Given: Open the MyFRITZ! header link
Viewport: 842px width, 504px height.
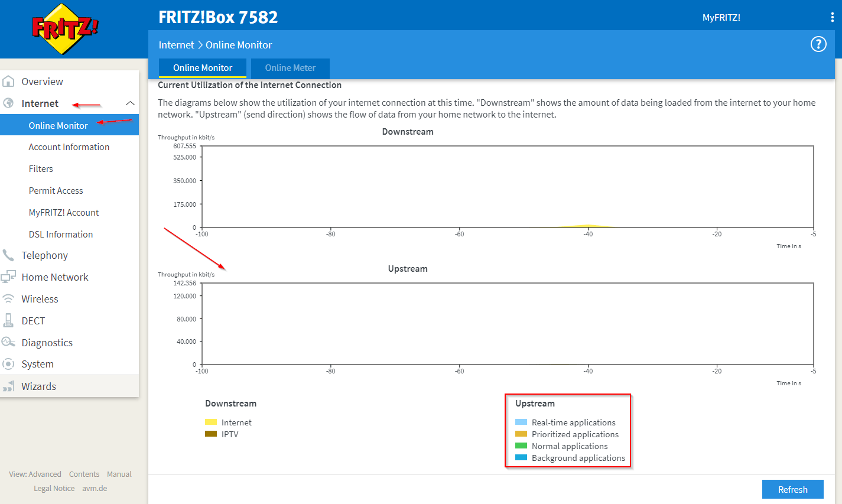Looking at the screenshot, I should pos(721,18).
